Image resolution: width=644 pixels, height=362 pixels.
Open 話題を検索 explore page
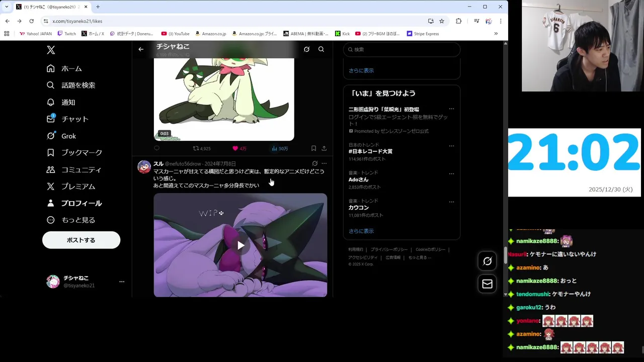click(x=71, y=85)
